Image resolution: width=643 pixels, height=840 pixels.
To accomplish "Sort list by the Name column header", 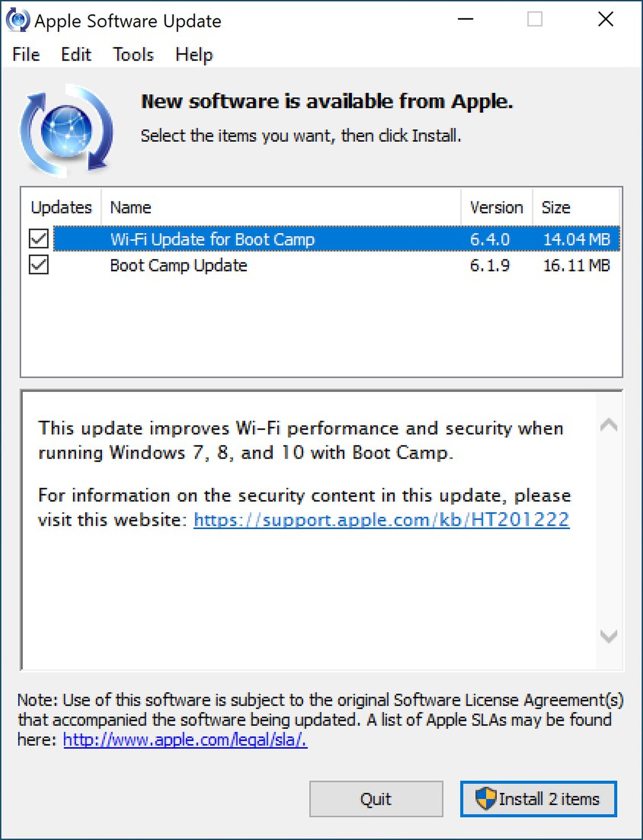I will tap(281, 207).
